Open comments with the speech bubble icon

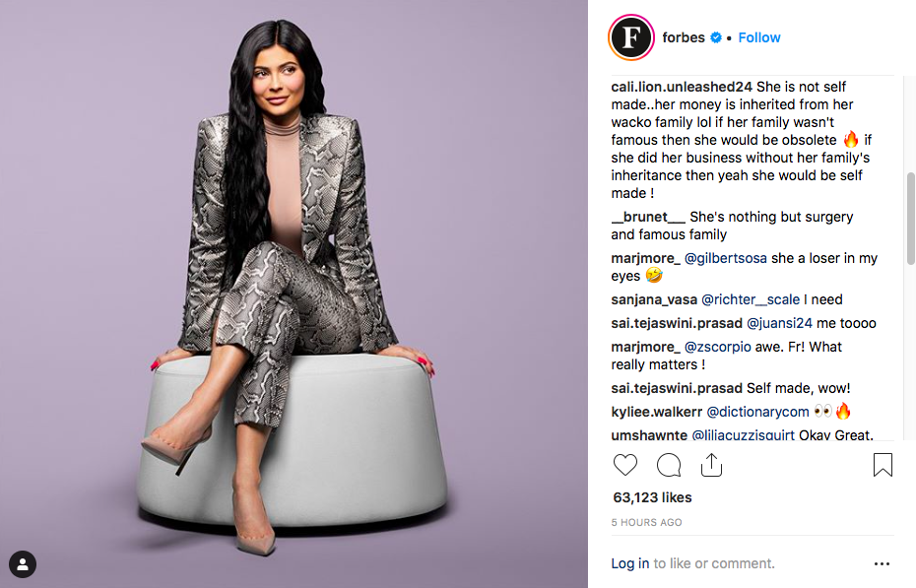coord(669,465)
